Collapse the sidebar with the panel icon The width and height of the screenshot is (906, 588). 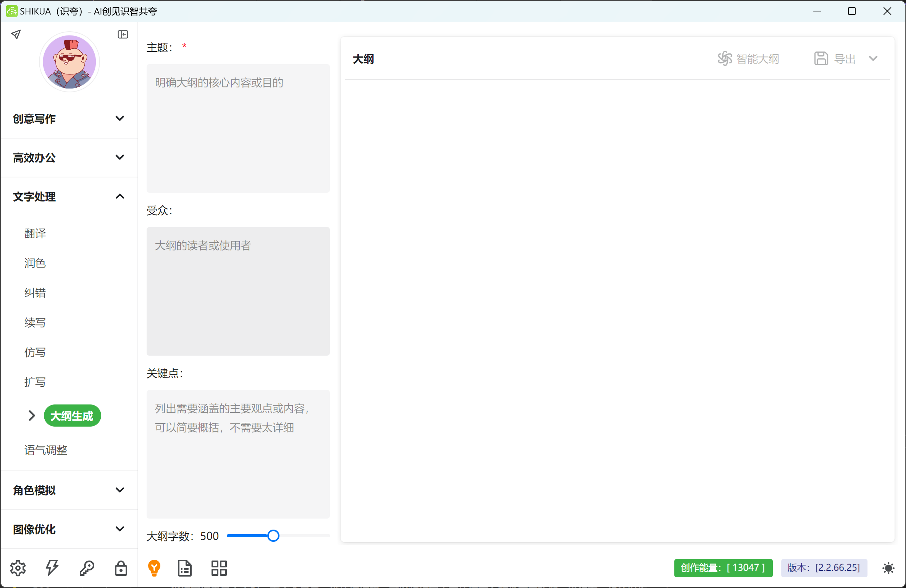pyautogui.click(x=123, y=35)
